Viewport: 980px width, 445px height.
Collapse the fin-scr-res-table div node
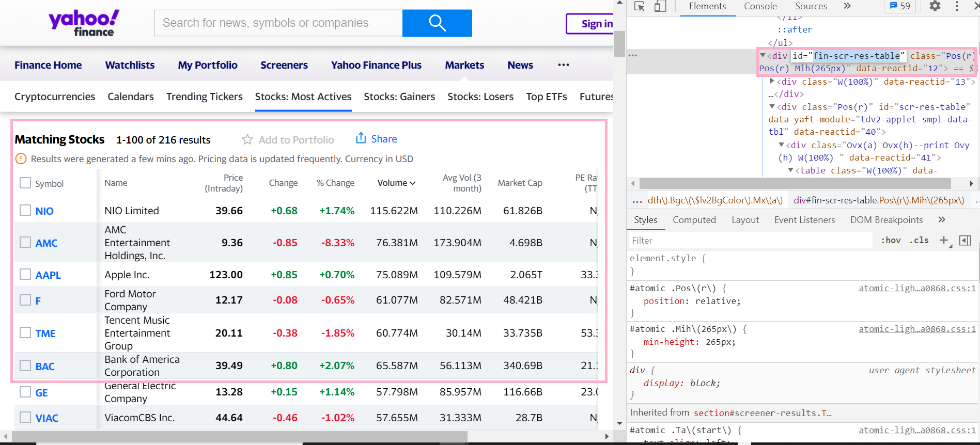tap(763, 55)
